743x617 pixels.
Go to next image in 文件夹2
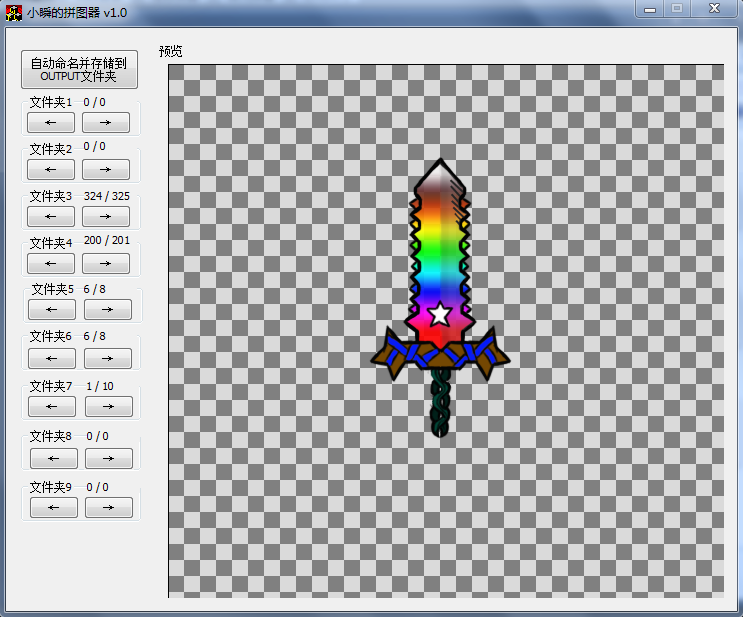pos(106,170)
